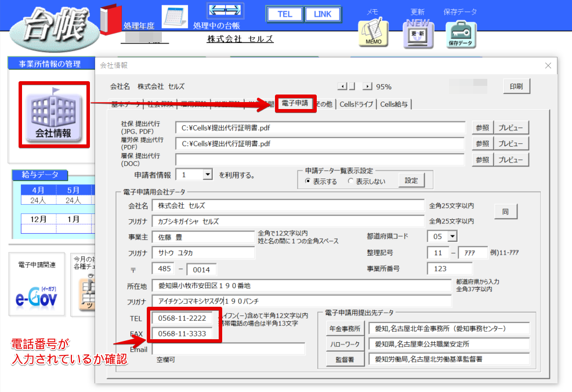Click the 年金事務所 destination field

tap(449, 329)
